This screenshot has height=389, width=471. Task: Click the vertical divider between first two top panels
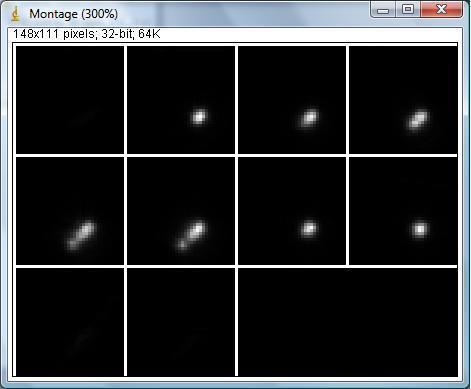point(125,100)
